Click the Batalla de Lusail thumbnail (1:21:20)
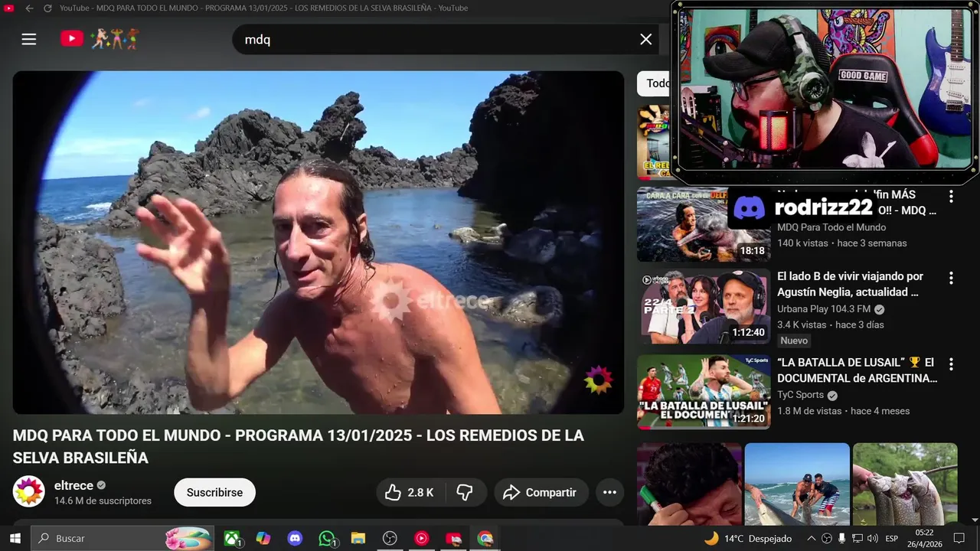Image resolution: width=980 pixels, height=551 pixels. [x=704, y=392]
